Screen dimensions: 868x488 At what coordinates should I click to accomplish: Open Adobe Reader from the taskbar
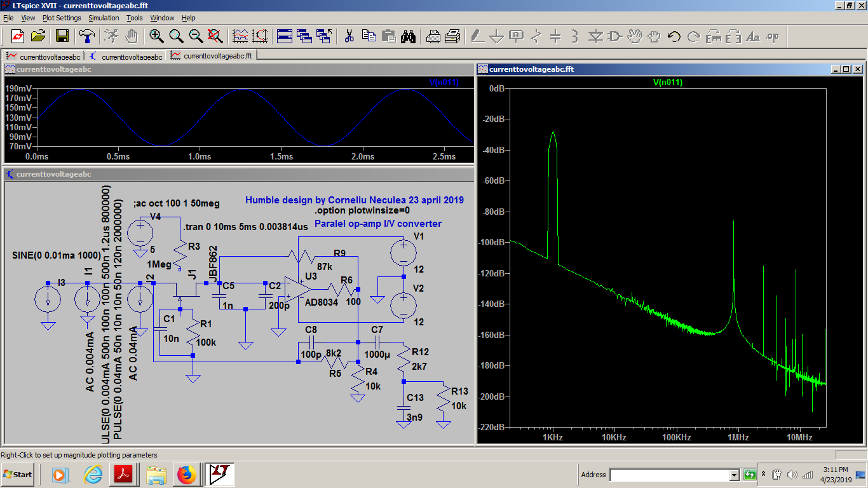(122, 475)
